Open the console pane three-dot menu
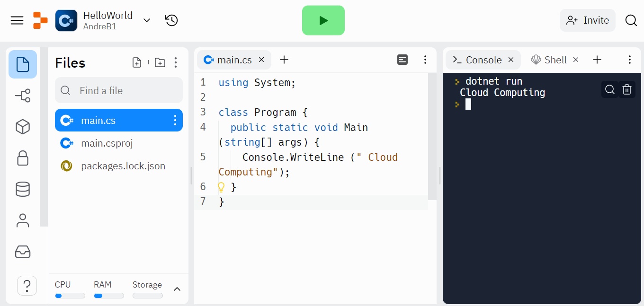Viewport: 644px width, 306px height. pyautogui.click(x=630, y=60)
